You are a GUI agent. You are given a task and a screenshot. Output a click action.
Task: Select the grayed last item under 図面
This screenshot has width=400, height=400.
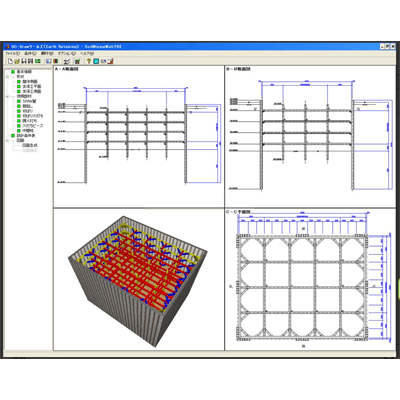pyautogui.click(x=30, y=150)
